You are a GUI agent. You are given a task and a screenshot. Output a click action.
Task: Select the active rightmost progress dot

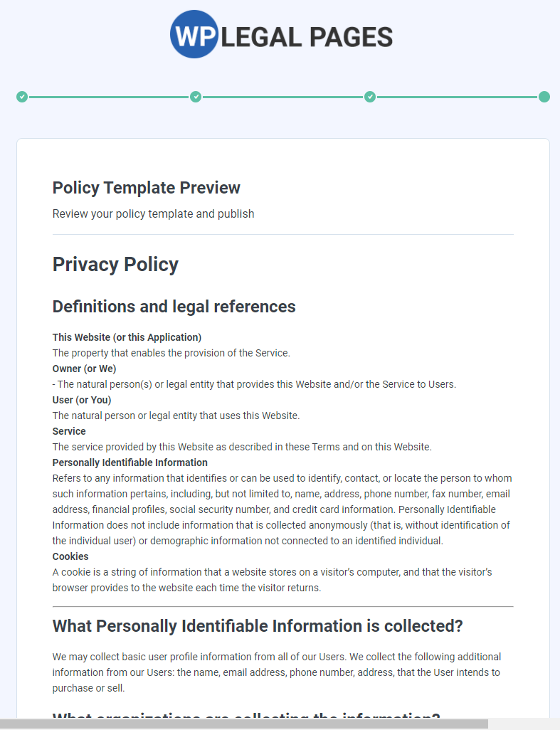(544, 97)
